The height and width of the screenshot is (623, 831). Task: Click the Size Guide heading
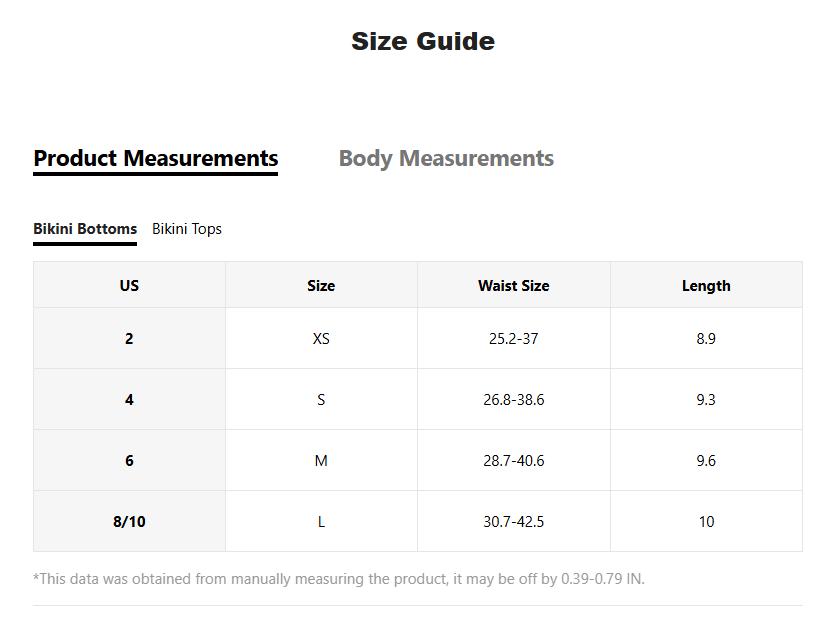coord(423,41)
